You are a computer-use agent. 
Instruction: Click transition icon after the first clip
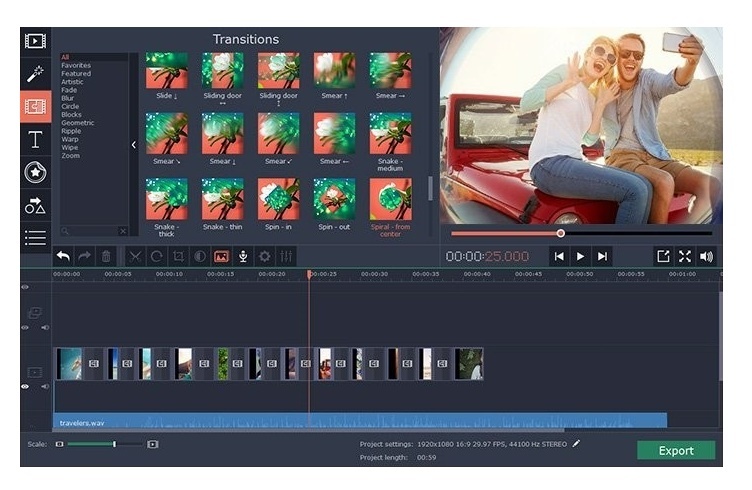(94, 364)
